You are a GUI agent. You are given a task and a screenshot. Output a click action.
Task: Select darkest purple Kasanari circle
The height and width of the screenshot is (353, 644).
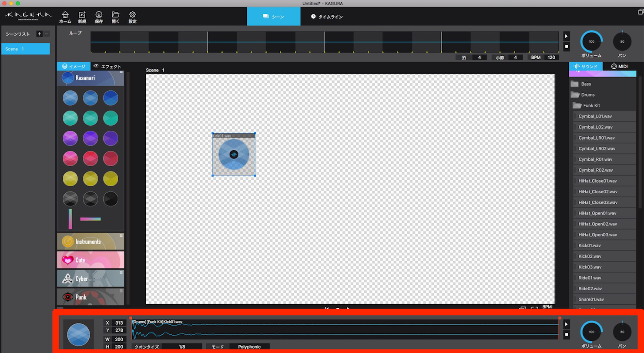click(111, 138)
